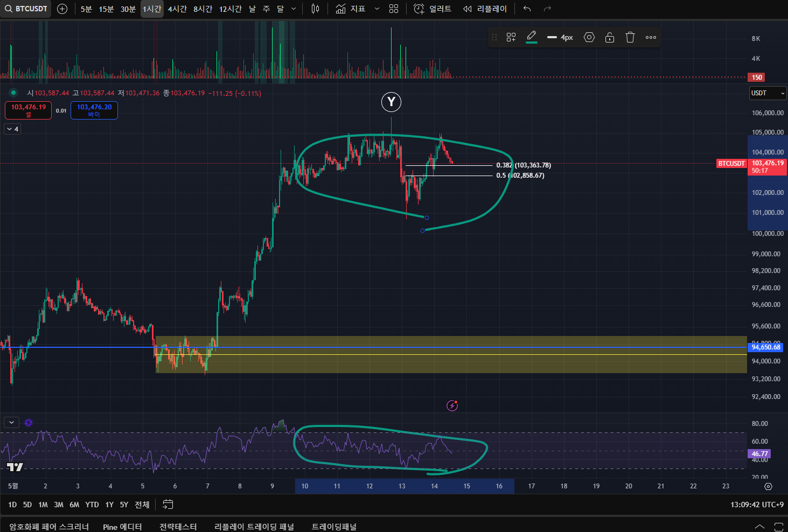Image resolution: width=788 pixels, height=532 pixels.
Task: Set chart range to 1M
Action: coord(43,505)
